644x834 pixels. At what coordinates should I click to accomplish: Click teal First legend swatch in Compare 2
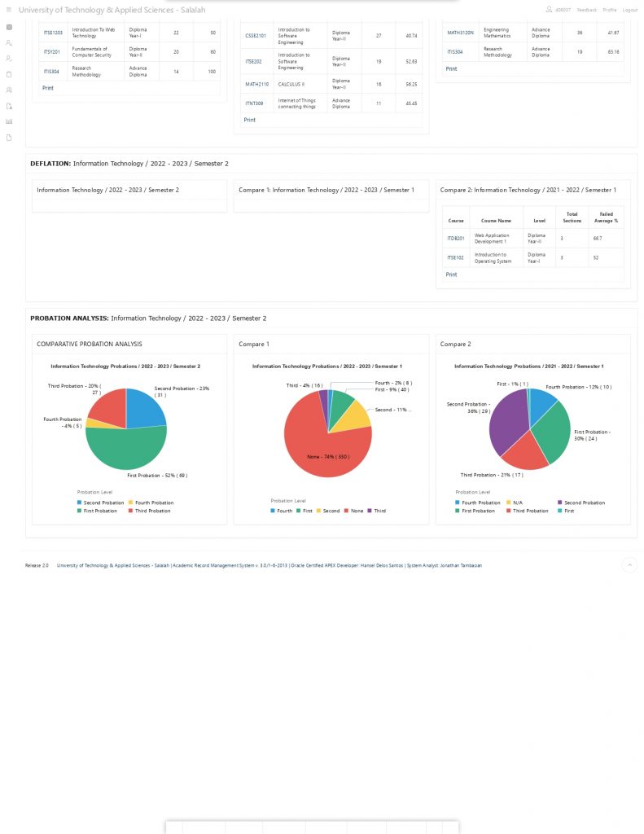coord(560,511)
